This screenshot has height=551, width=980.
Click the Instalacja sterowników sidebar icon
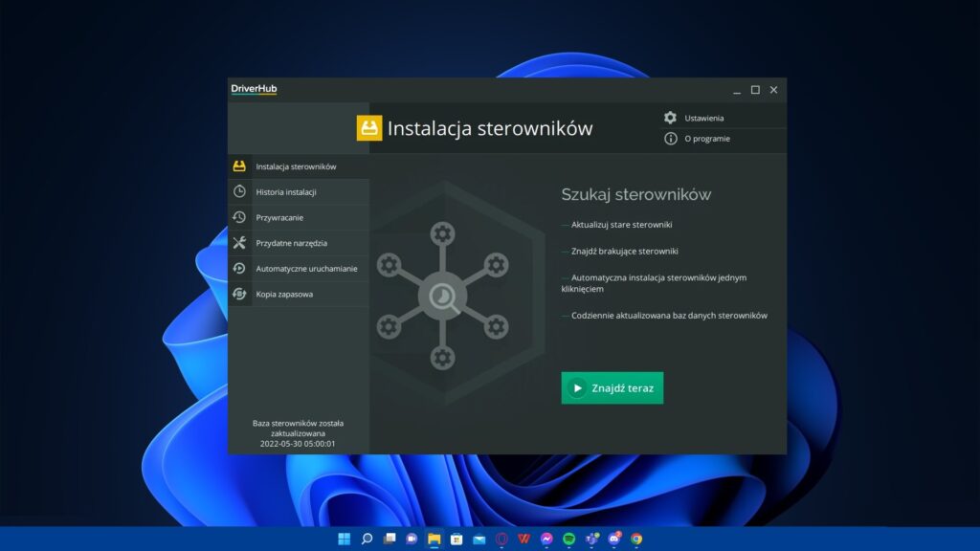[239, 166]
